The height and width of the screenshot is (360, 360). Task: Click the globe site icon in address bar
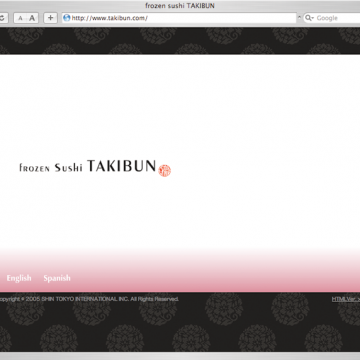(67, 18)
